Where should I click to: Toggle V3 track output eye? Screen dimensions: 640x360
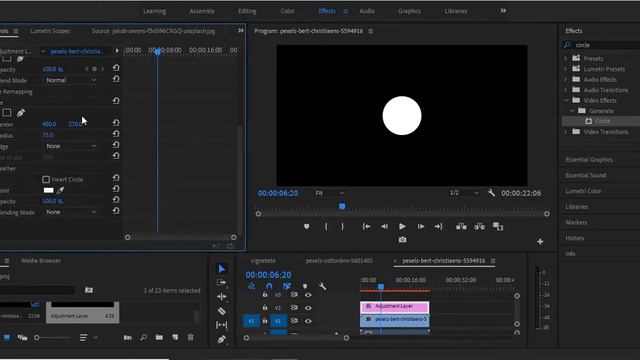click(x=308, y=295)
